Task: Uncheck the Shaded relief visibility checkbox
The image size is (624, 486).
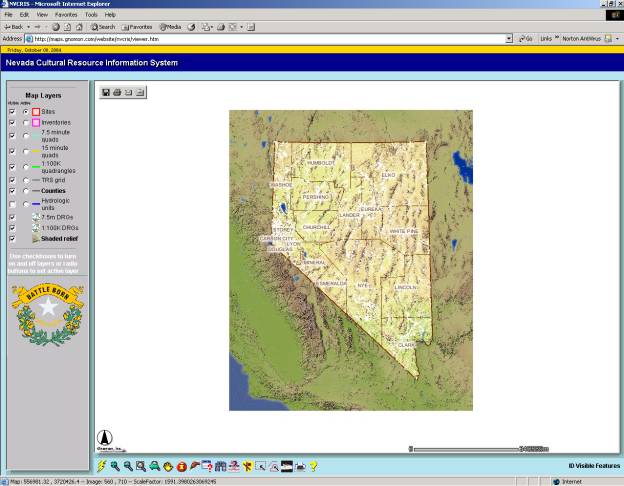Action: point(12,239)
